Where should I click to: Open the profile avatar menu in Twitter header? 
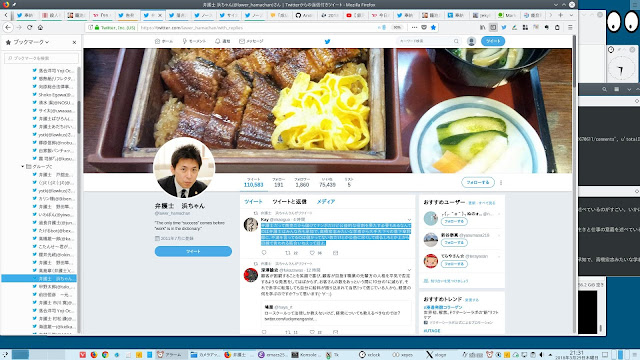click(x=471, y=41)
